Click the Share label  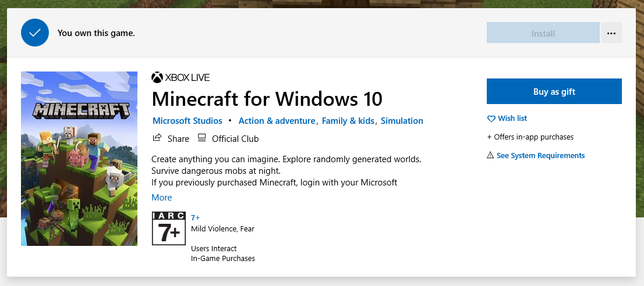178,139
